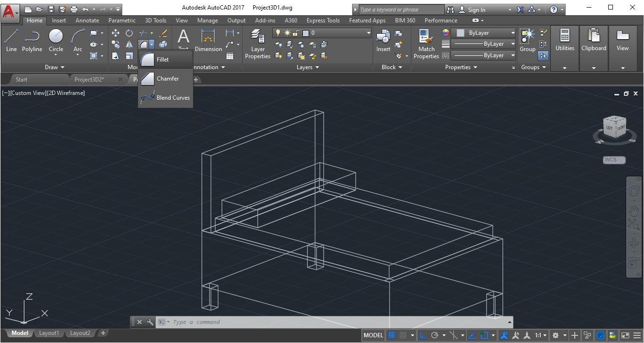Select the Line drawing tool

[x=11, y=40]
